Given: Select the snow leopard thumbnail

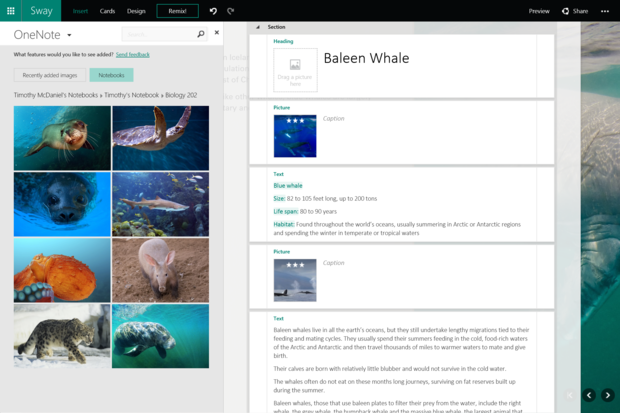Looking at the screenshot, I should (x=62, y=336).
